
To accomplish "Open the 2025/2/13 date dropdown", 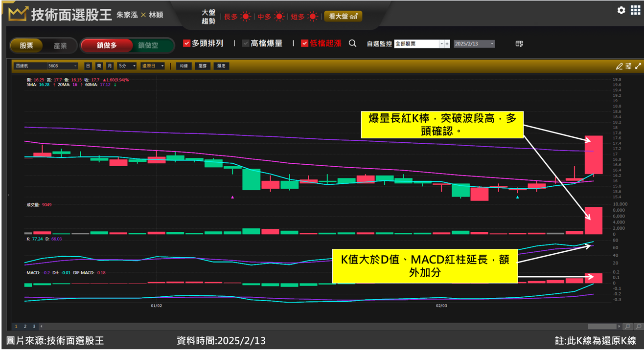I will (474, 44).
